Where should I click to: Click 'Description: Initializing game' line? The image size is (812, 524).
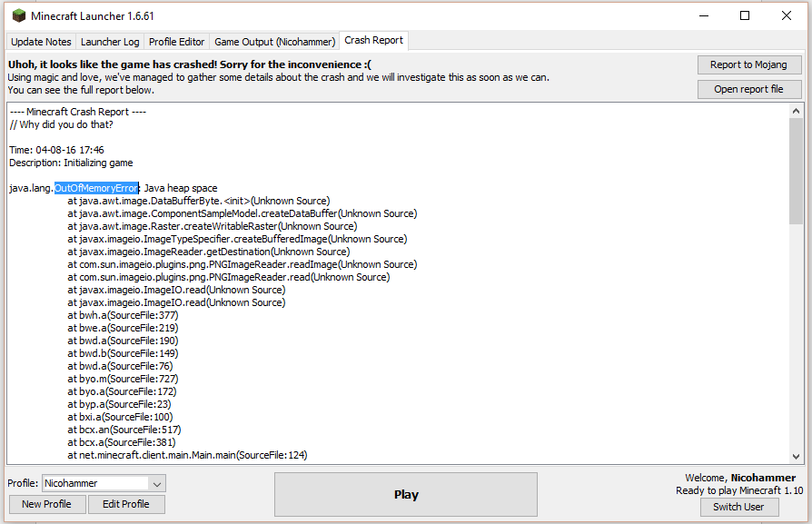tap(71, 163)
